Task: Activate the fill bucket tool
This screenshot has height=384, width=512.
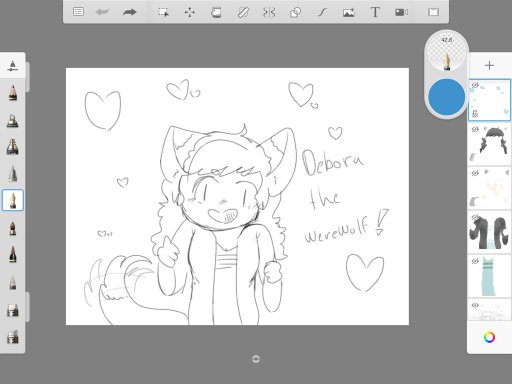Action: (x=216, y=12)
